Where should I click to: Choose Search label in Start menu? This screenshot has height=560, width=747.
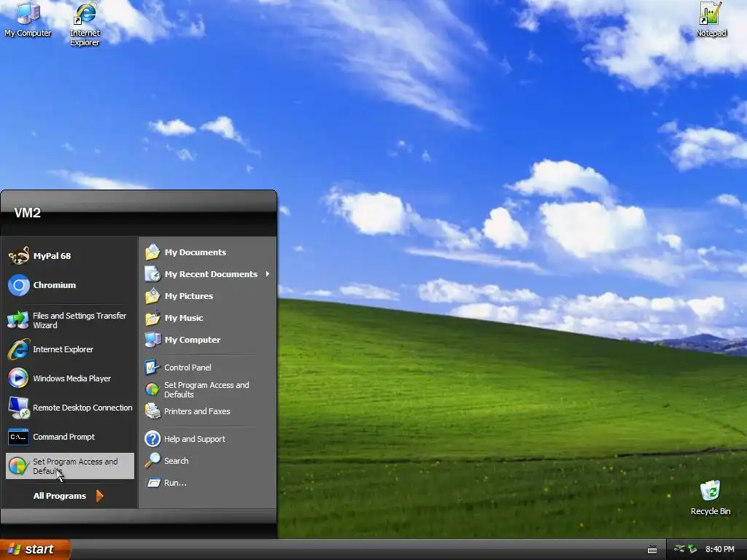(177, 461)
